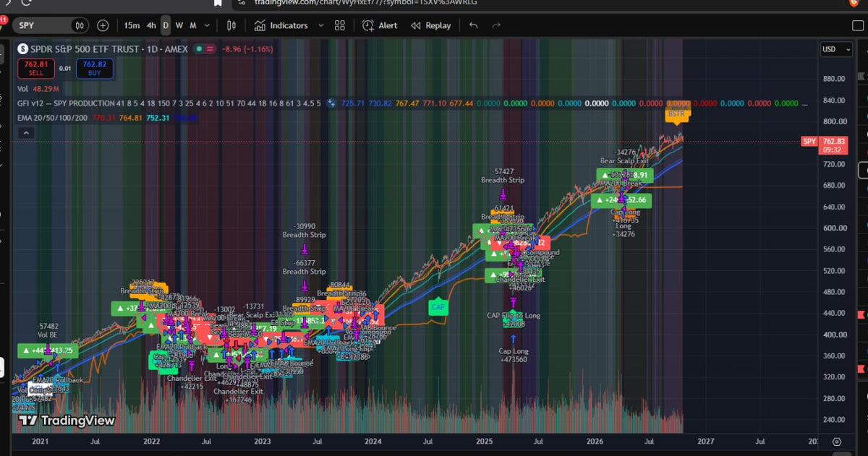Open the Indicators dialog
The image size is (868, 456).
(281, 25)
